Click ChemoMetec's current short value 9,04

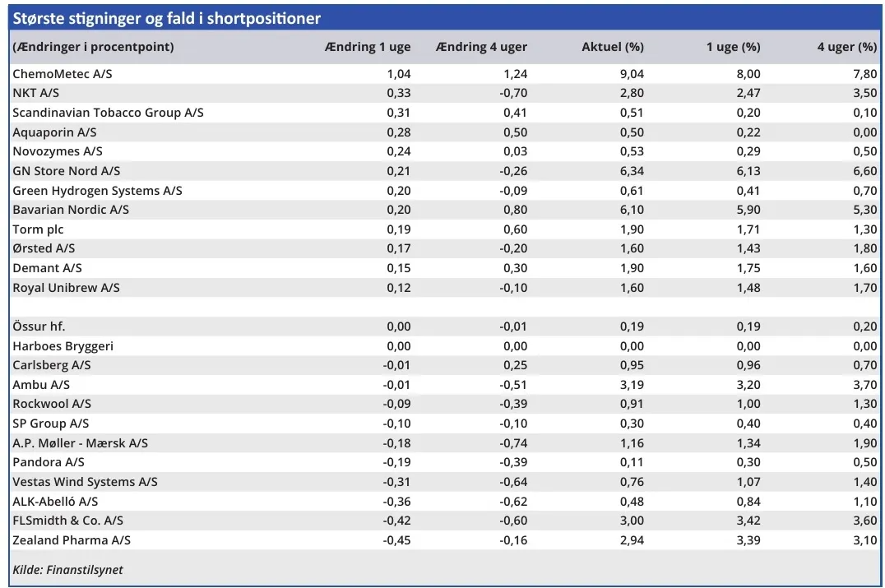pos(631,74)
